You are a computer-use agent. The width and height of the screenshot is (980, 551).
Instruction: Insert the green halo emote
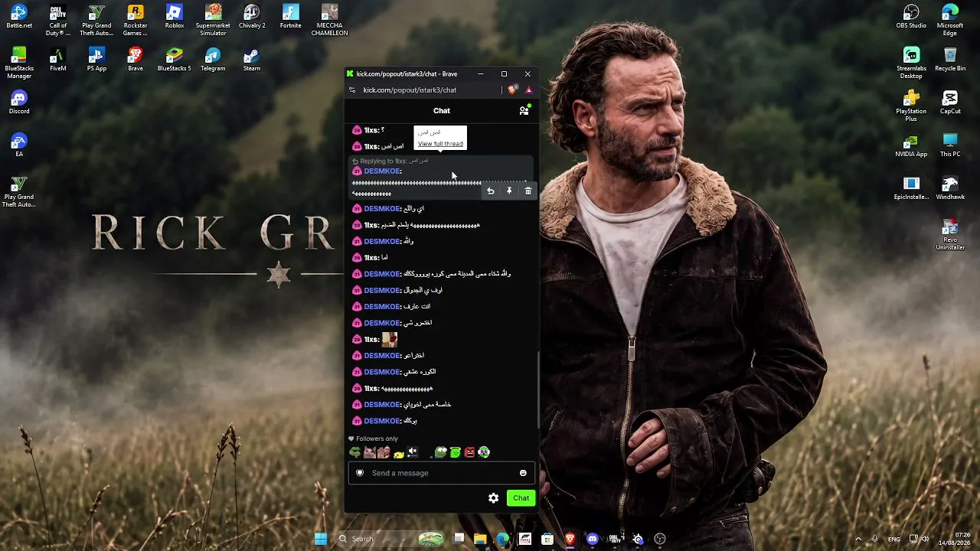tap(455, 452)
